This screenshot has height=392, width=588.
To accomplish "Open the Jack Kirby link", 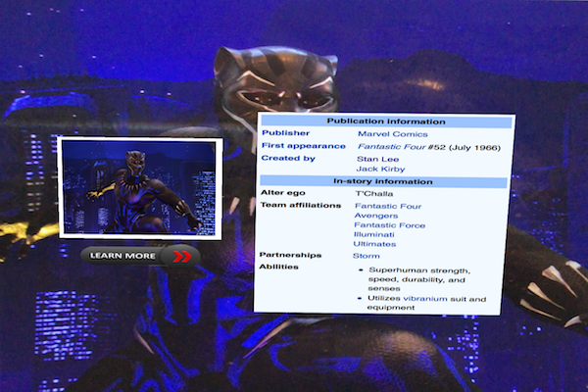I will (x=380, y=169).
